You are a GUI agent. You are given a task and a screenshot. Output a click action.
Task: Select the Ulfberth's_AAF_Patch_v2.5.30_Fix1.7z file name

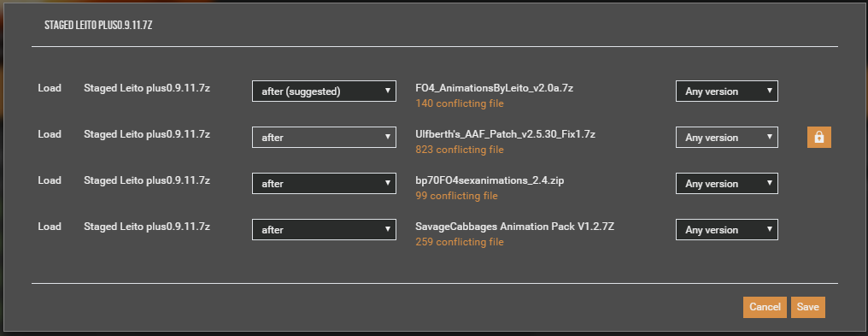point(506,134)
